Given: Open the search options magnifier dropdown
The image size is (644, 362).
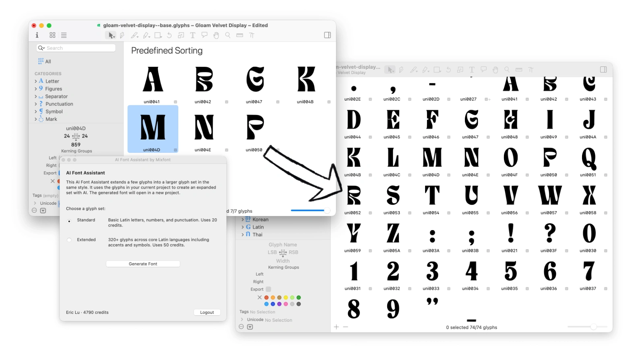Looking at the screenshot, I should tap(41, 48).
